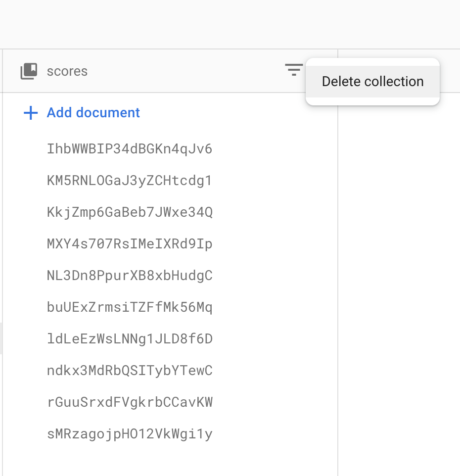460x476 pixels.
Task: Click the scores collection book icon
Action: coord(28,71)
